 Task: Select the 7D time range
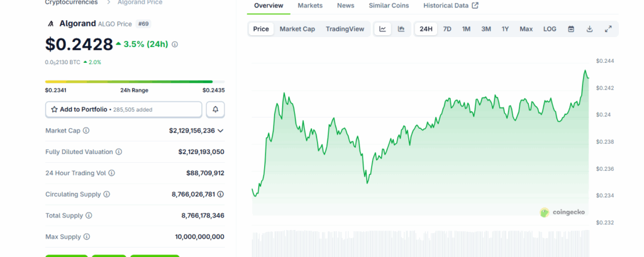point(447,29)
